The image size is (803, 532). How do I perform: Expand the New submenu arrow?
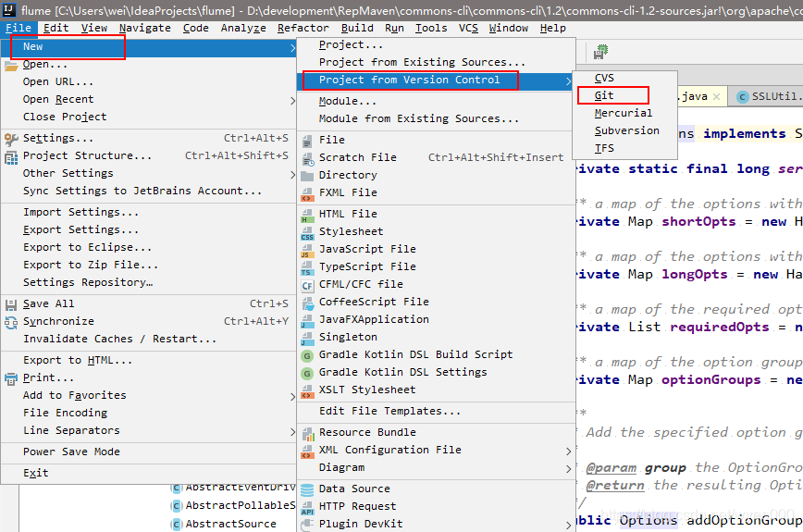pyautogui.click(x=292, y=47)
